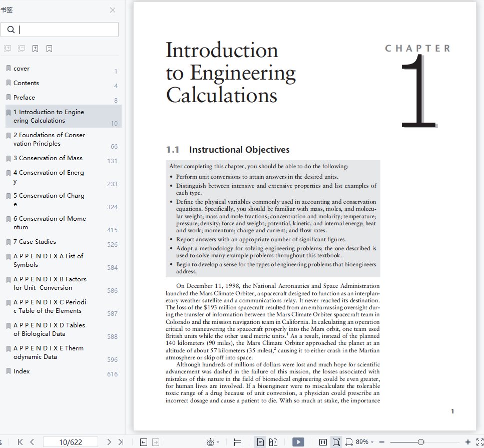
Task: Close the bookmarks panel
Action: (x=113, y=10)
